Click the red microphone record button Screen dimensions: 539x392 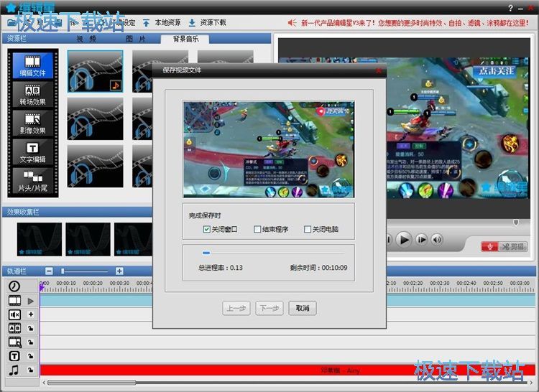(489, 246)
